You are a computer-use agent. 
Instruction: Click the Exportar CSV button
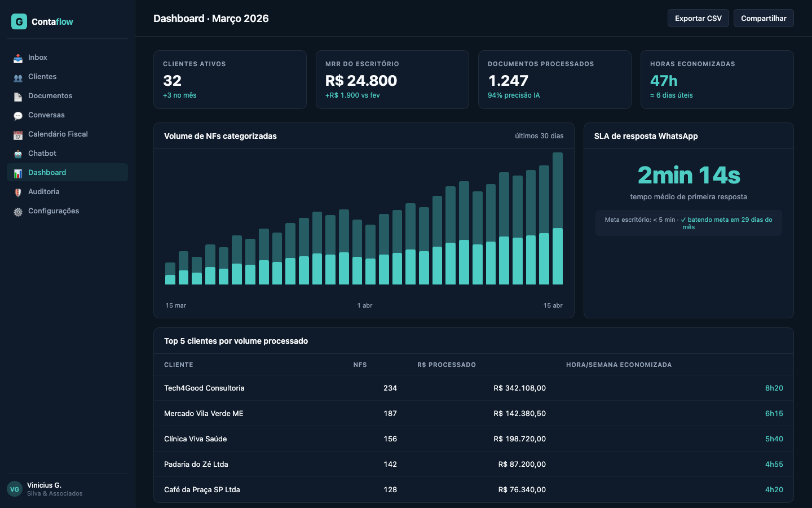point(698,17)
